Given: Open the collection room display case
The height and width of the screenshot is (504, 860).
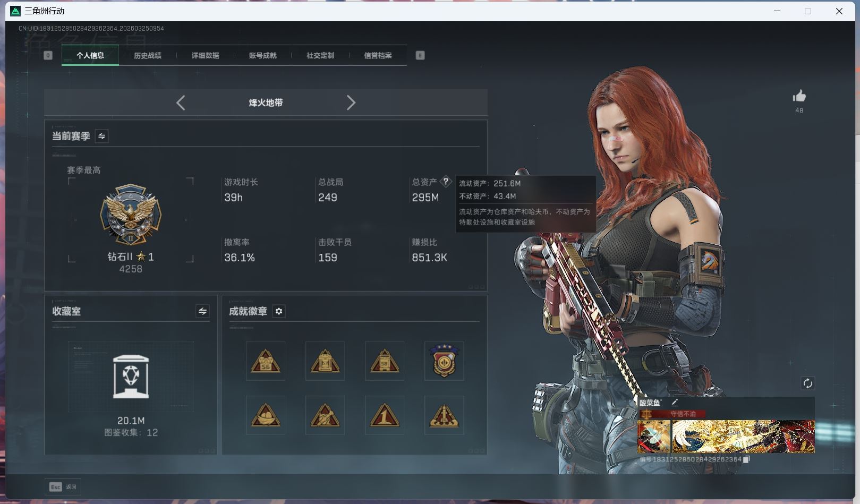Looking at the screenshot, I should 131,377.
